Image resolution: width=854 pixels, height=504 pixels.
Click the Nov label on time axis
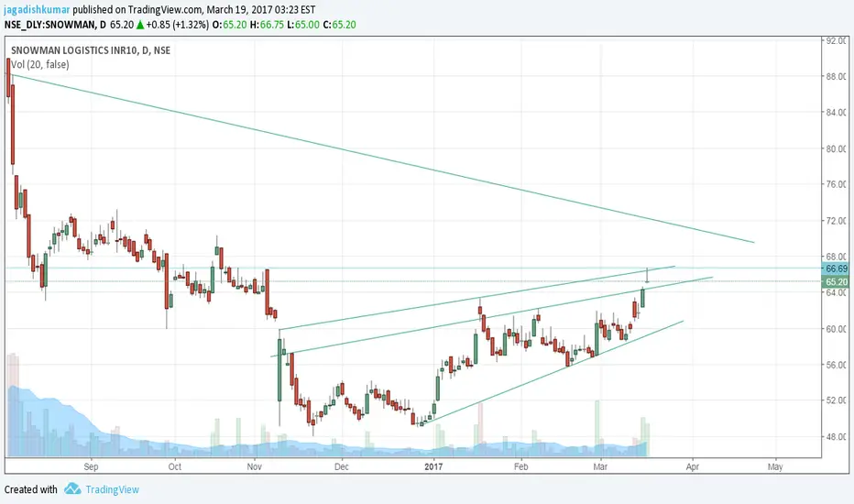(255, 466)
